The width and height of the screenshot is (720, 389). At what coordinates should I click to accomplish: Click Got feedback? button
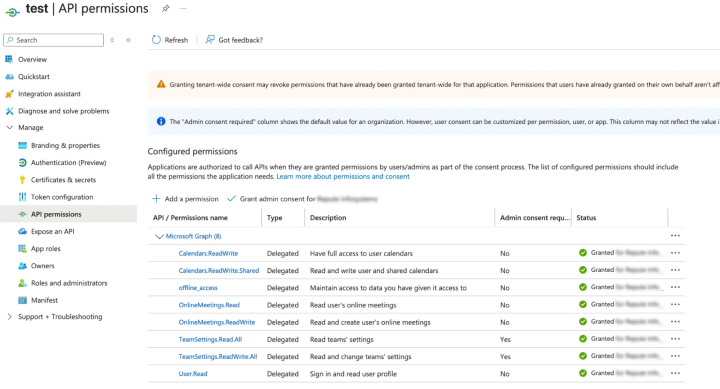pos(234,40)
